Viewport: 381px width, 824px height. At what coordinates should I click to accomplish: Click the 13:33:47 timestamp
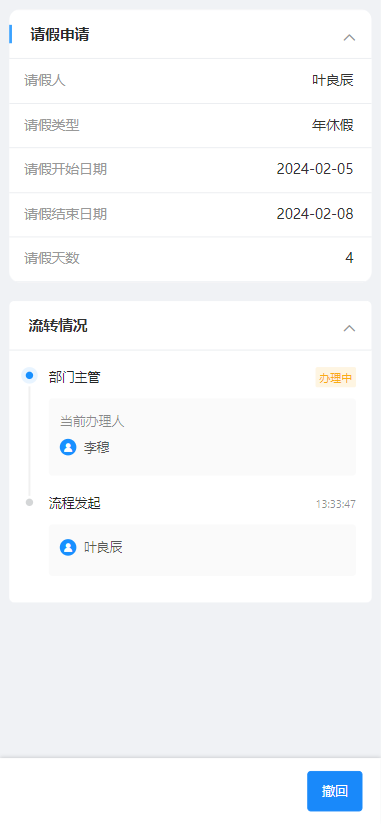(336, 504)
